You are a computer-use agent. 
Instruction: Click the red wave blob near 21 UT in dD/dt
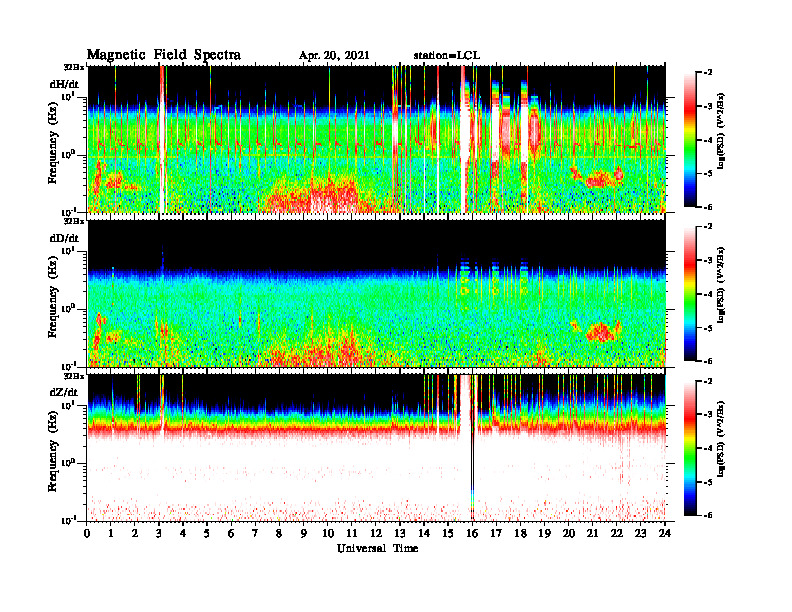[x=600, y=331]
